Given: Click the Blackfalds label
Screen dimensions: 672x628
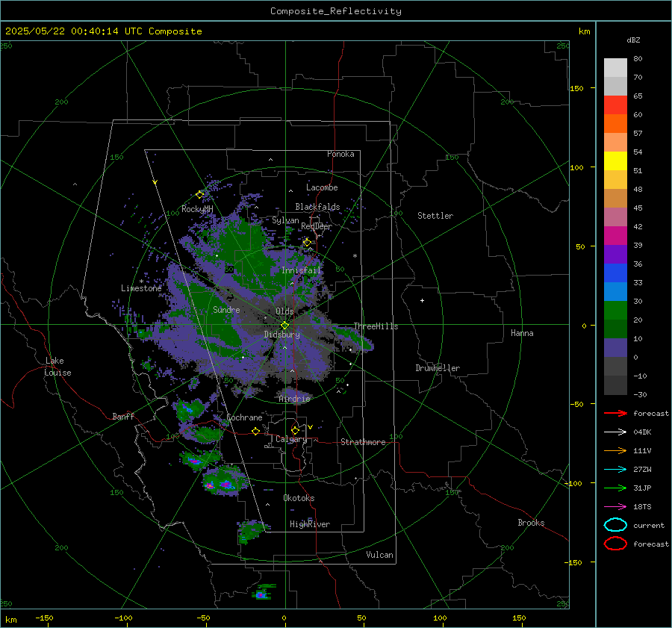Looking at the screenshot, I should [x=317, y=207].
